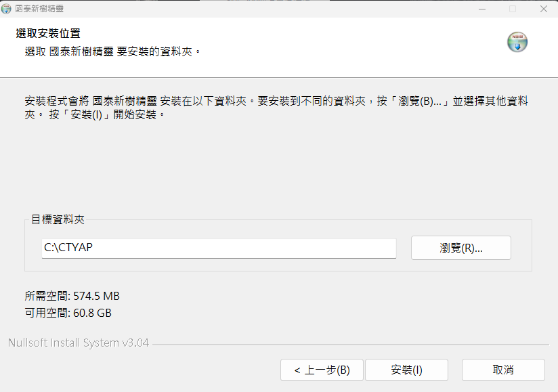Screen dimensions: 558x392
Task: Click the Nullsoft Install System v3.04 label
Action: click(x=79, y=343)
